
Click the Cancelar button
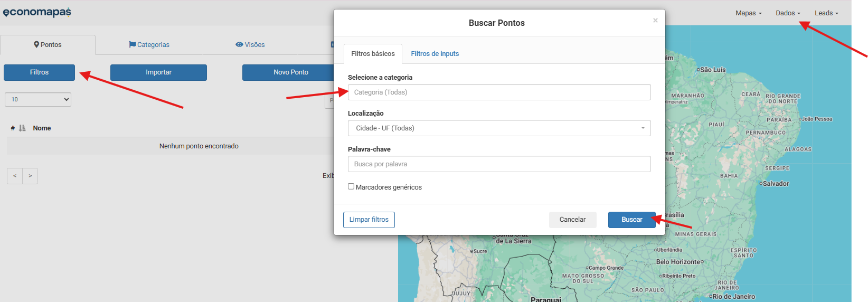click(572, 220)
